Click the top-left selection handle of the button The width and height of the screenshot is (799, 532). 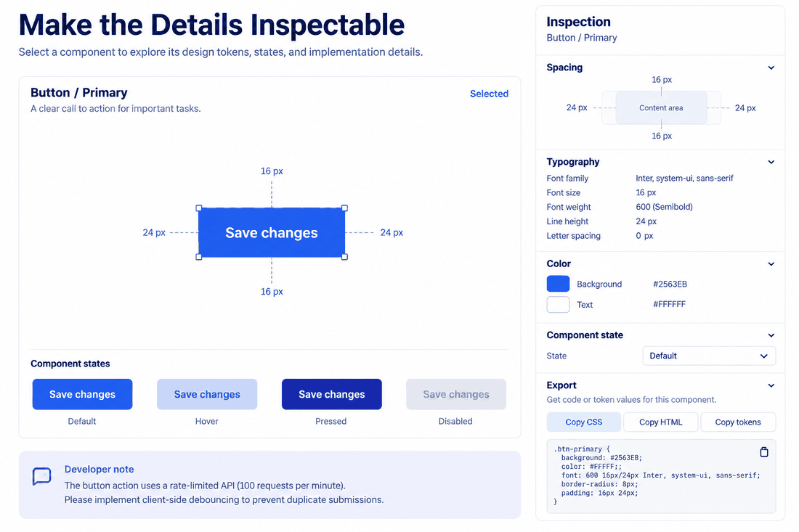pyautogui.click(x=199, y=208)
